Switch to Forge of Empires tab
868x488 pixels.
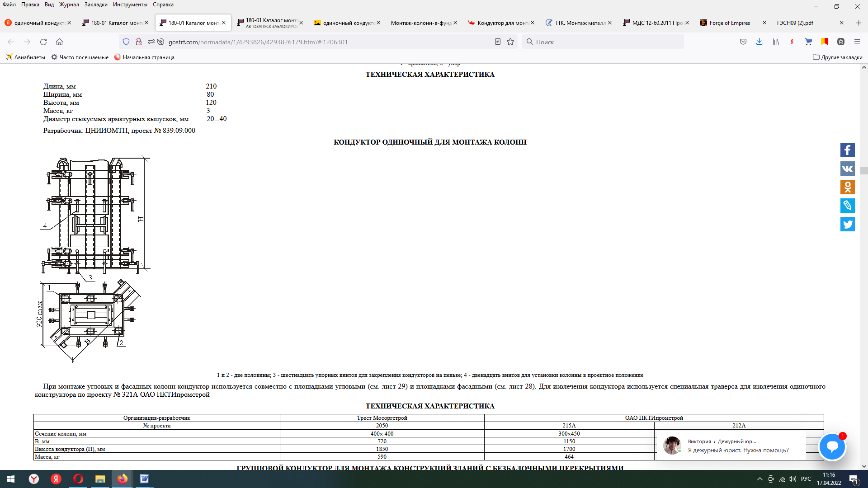click(x=729, y=23)
